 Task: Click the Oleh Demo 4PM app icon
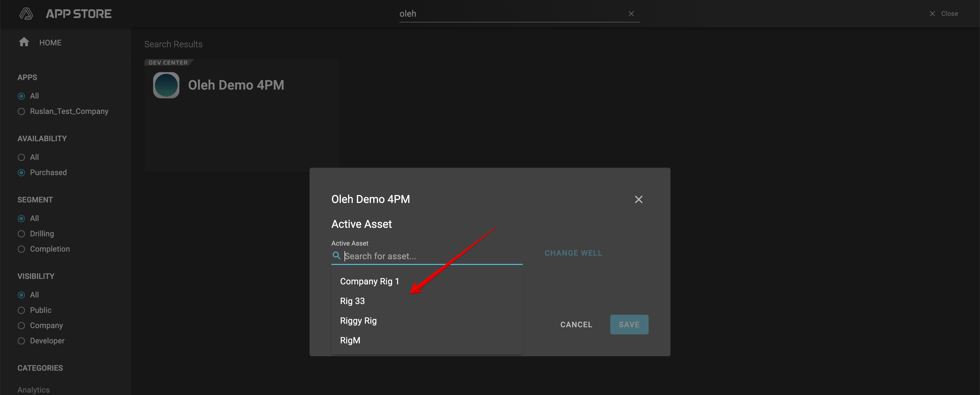tap(166, 85)
